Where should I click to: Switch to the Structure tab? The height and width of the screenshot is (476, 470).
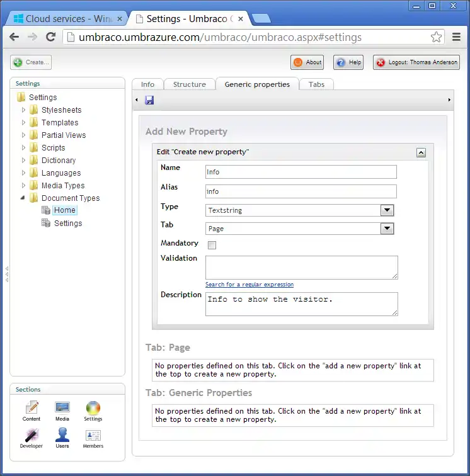190,84
